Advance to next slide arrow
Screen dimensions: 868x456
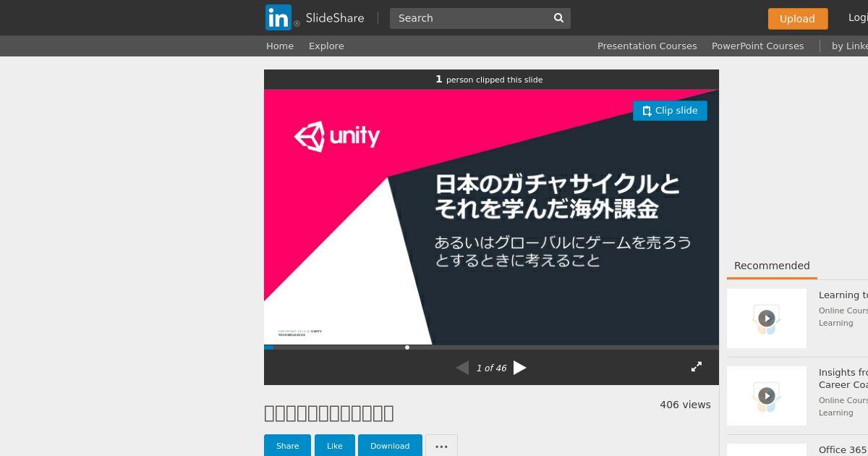519,368
